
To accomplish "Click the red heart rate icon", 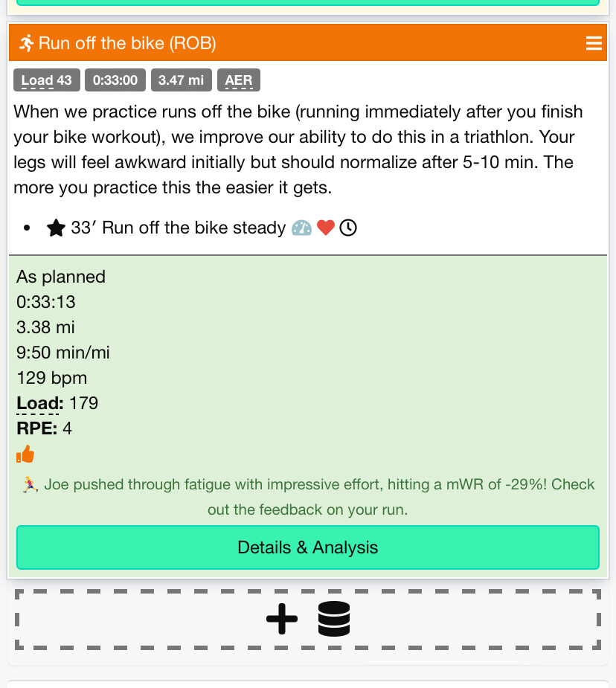I will tap(325, 228).
